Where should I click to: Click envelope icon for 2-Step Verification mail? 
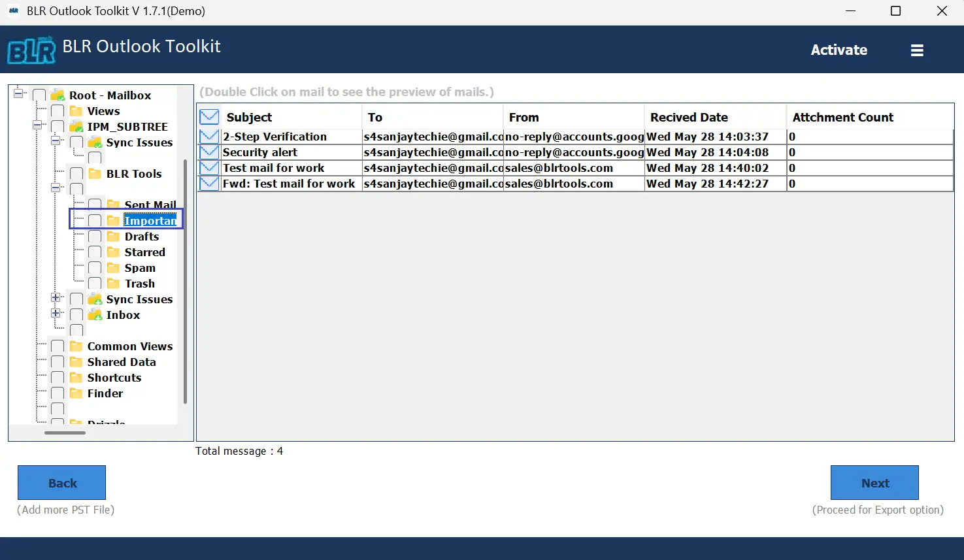tap(209, 137)
